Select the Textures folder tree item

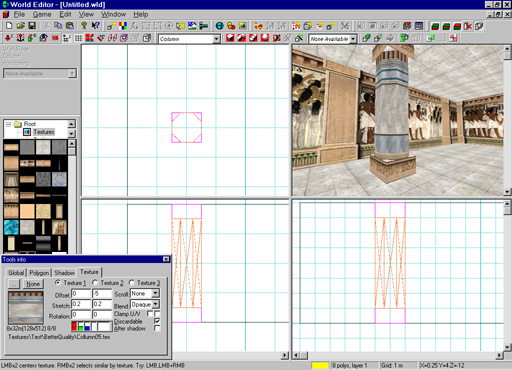click(x=44, y=132)
